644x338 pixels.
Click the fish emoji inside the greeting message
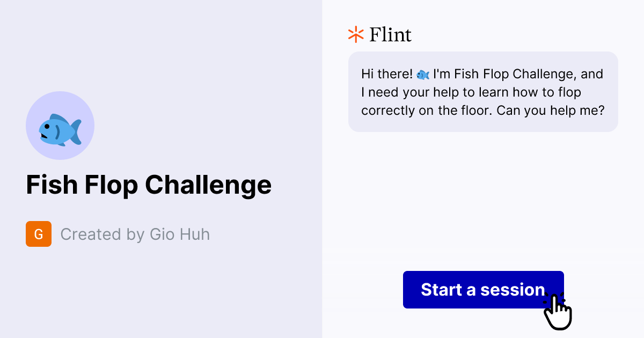point(422,74)
